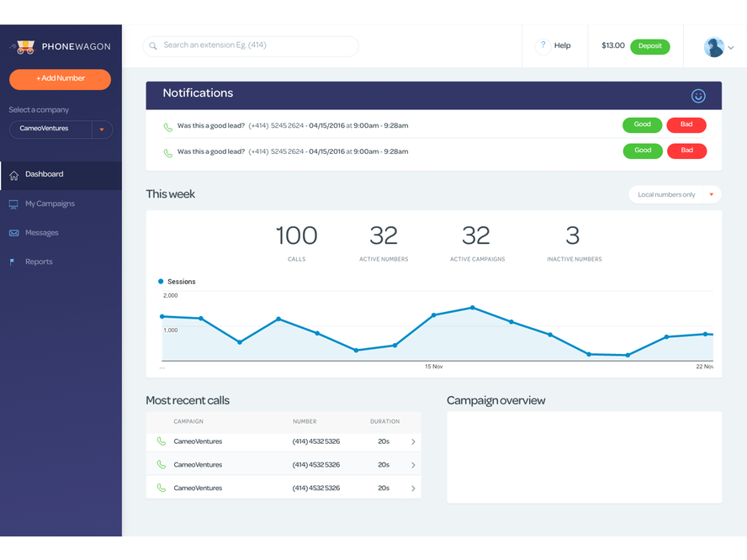Click the PhoneWagon wagon logo
This screenshot has width=747, height=560.
tap(24, 47)
